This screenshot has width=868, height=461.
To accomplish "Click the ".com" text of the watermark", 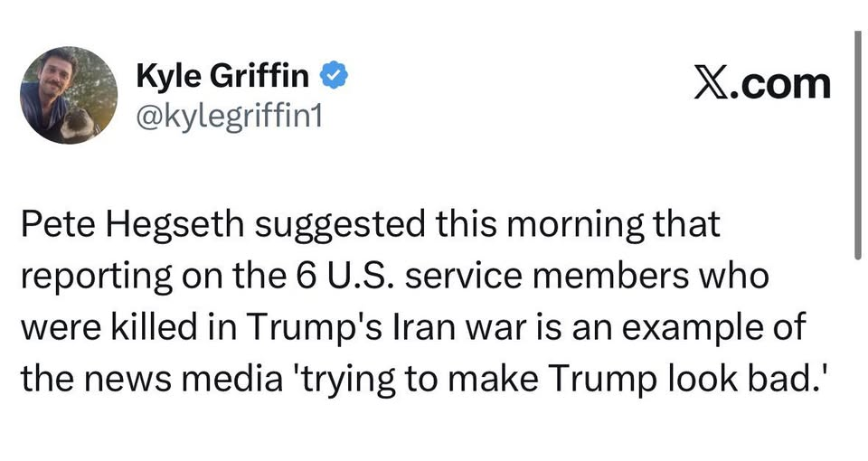I will pyautogui.click(x=781, y=85).
